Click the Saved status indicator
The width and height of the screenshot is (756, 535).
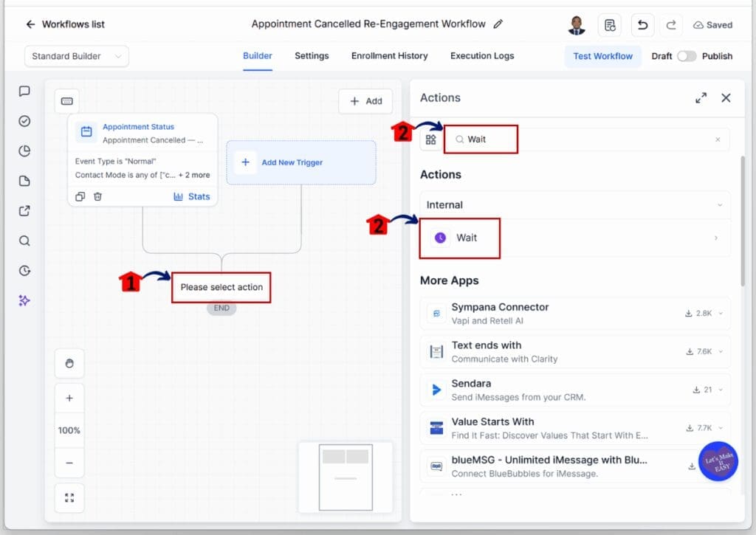click(x=712, y=25)
